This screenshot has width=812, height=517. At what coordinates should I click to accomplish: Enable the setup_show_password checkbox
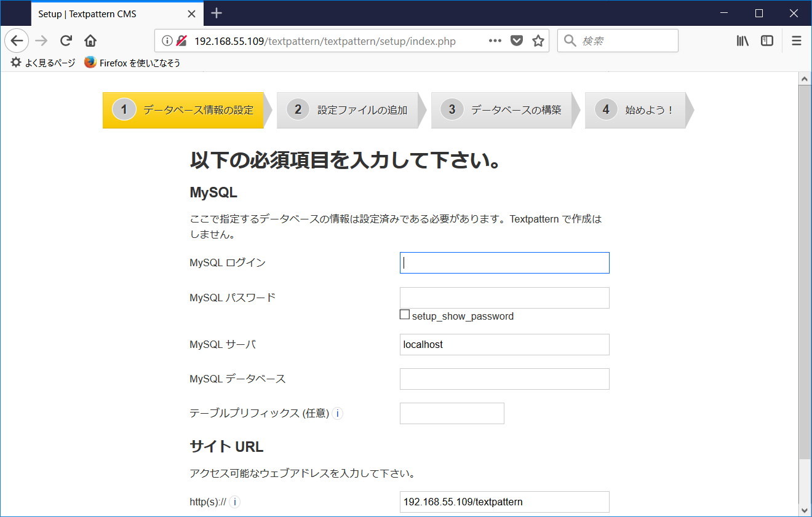(x=405, y=314)
